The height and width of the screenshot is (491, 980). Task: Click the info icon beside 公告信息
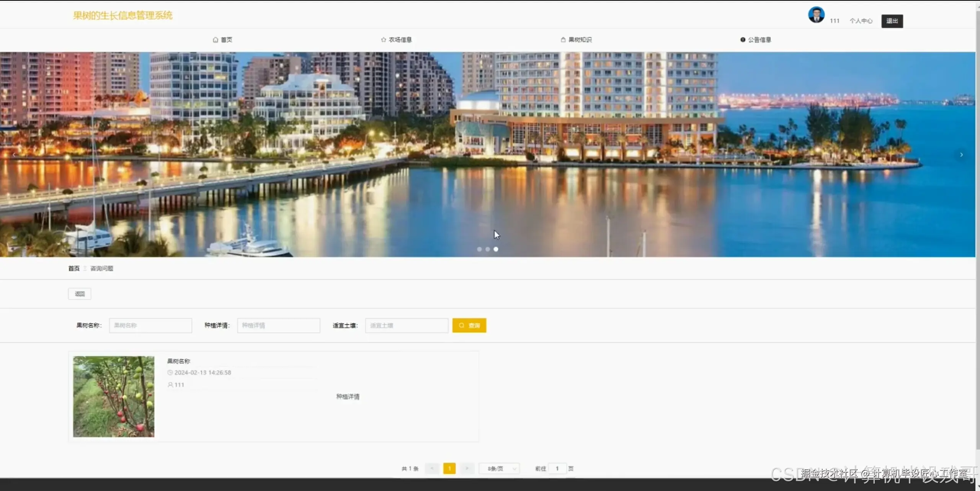[743, 40]
